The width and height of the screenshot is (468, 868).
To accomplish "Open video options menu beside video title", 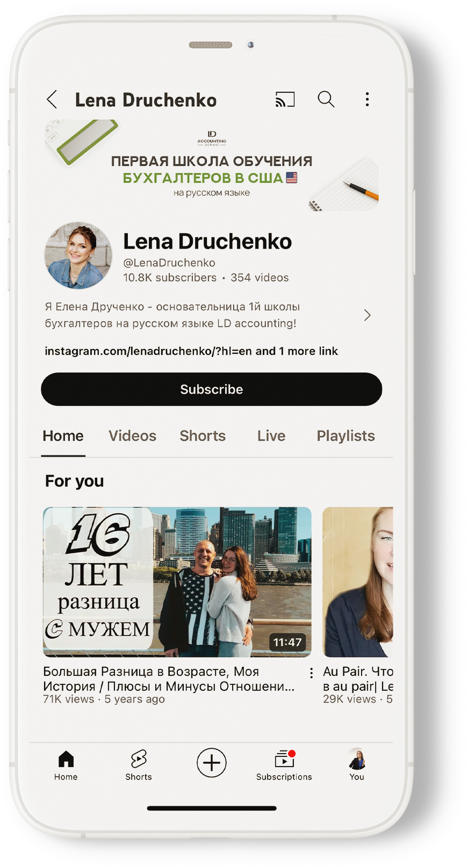I will [311, 673].
